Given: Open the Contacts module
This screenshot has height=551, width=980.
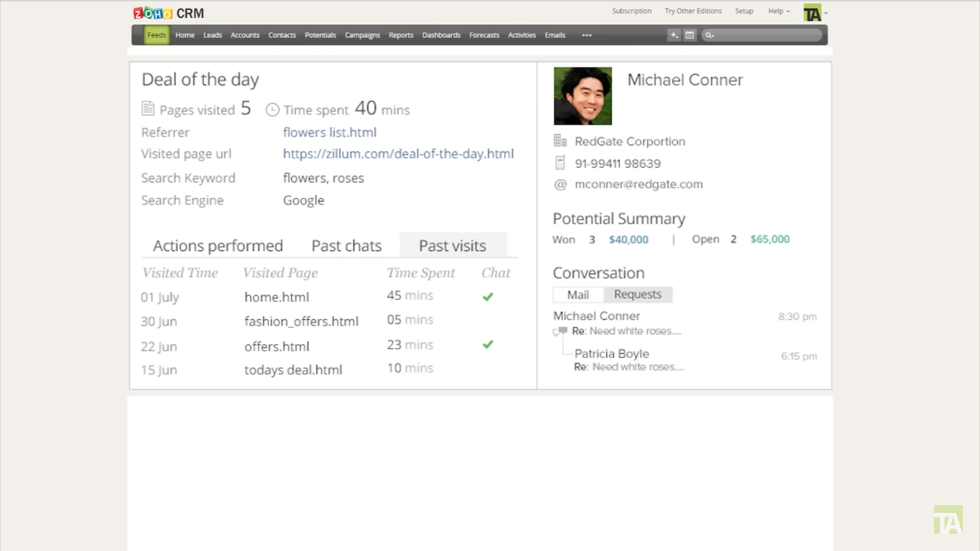Looking at the screenshot, I should [282, 35].
